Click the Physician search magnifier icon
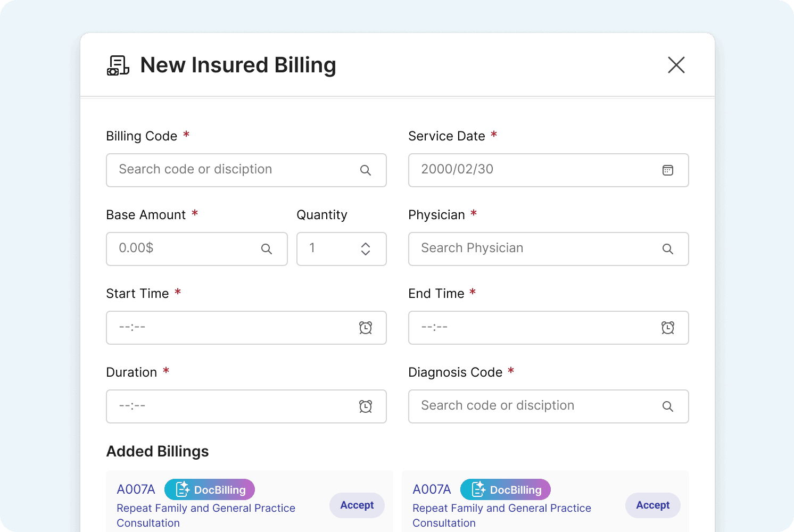The height and width of the screenshot is (532, 794). [667, 249]
